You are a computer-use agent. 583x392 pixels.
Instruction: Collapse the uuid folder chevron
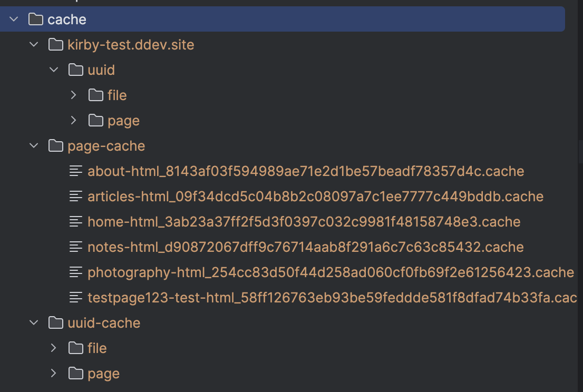click(x=54, y=70)
